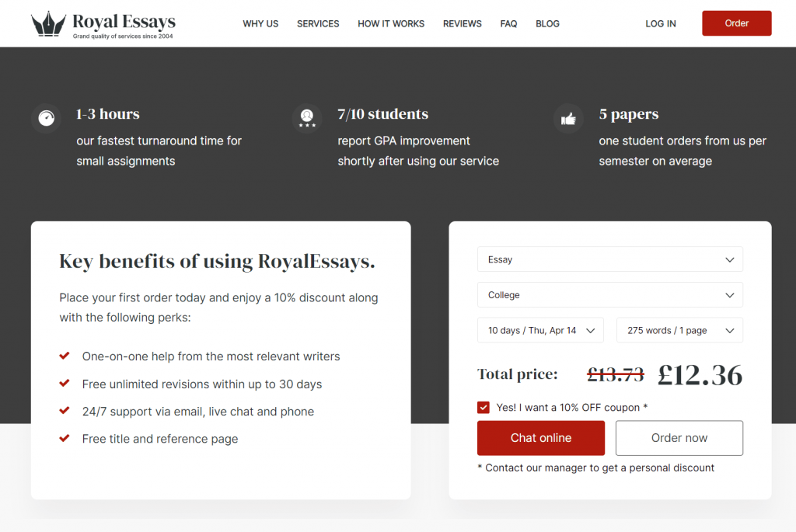Click the crossed-out £13.73 price
Viewport: 796px width, 532px height.
pyautogui.click(x=616, y=375)
